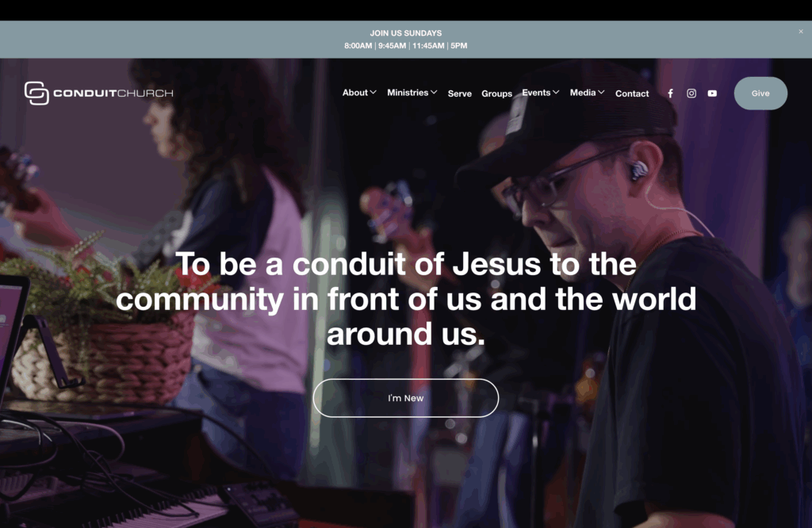
Task: Dismiss the Sundays announcement bar
Action: tap(801, 32)
